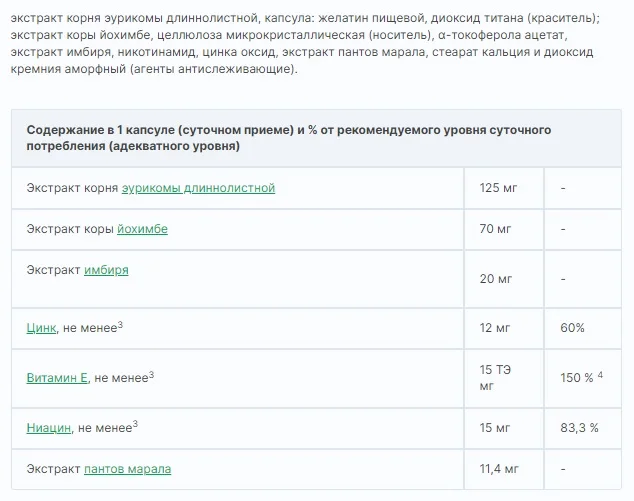
Task: Follow the йохимбе link in the table
Action: click(142, 229)
